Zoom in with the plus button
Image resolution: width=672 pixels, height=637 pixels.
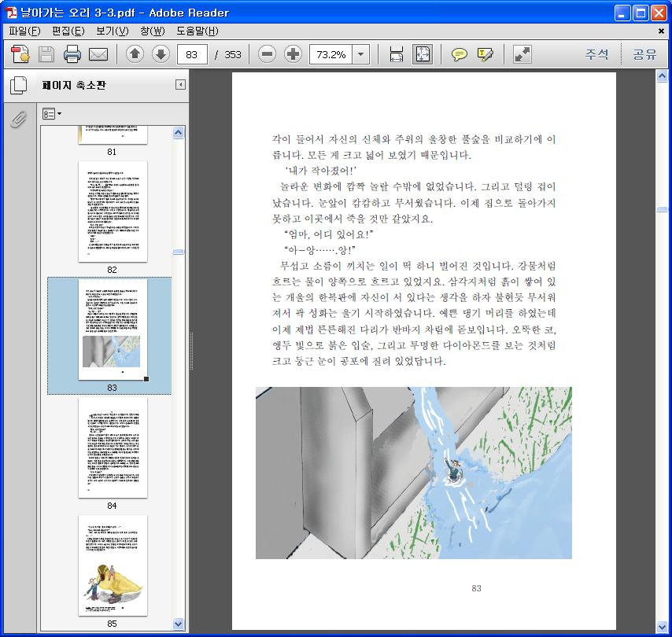pyautogui.click(x=294, y=54)
